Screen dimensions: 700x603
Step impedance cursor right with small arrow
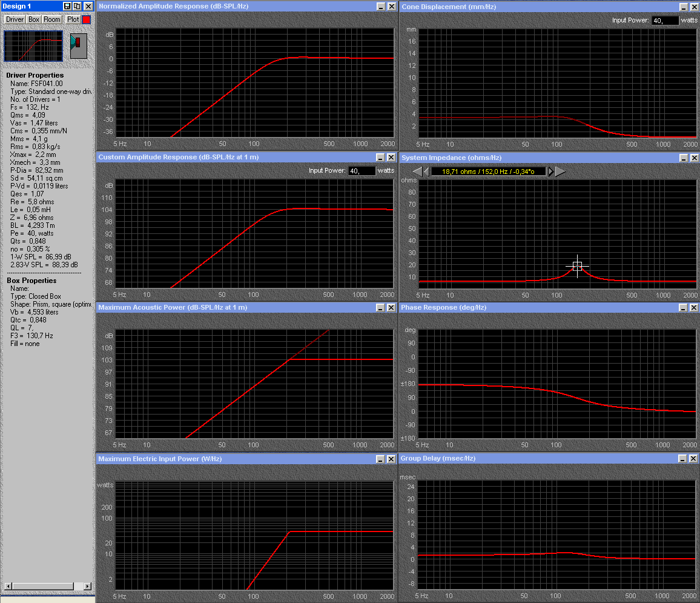pos(550,172)
